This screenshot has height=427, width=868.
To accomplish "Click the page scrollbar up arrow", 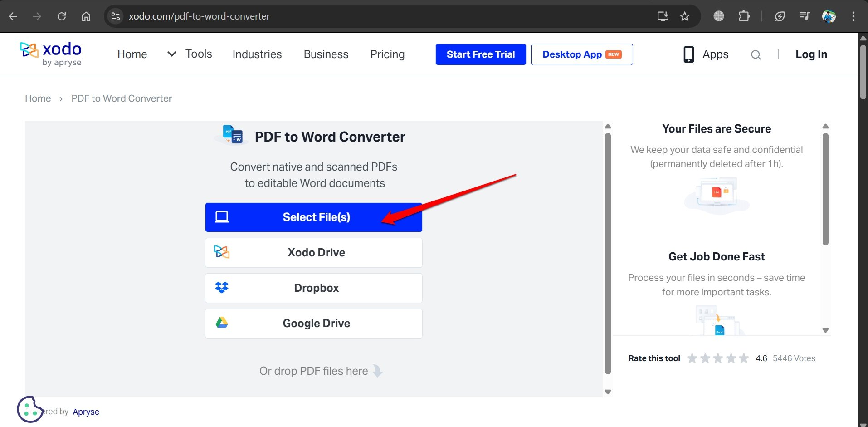I will pos(863,39).
